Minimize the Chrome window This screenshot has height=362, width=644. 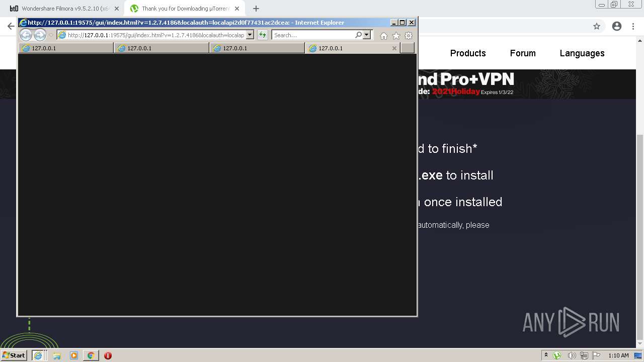click(x=602, y=5)
